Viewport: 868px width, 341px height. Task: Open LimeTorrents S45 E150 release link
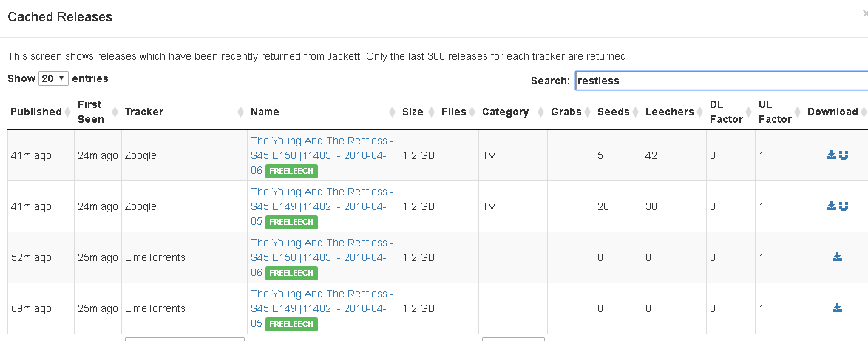click(322, 249)
